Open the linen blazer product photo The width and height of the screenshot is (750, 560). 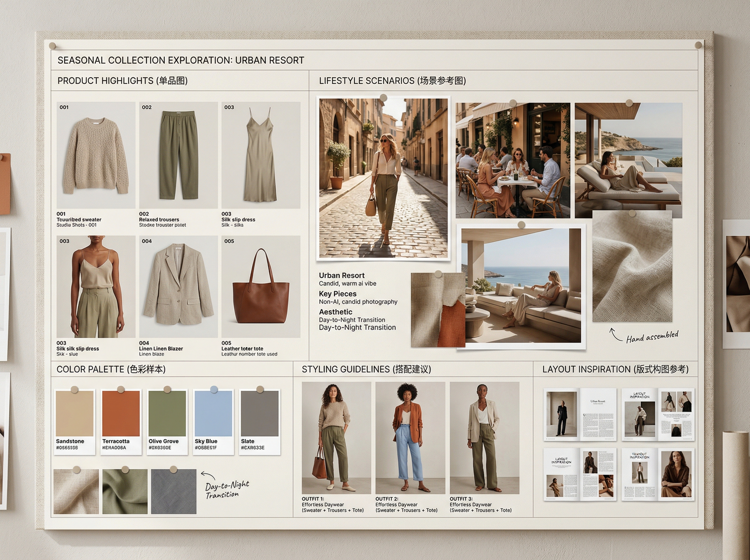click(x=178, y=287)
